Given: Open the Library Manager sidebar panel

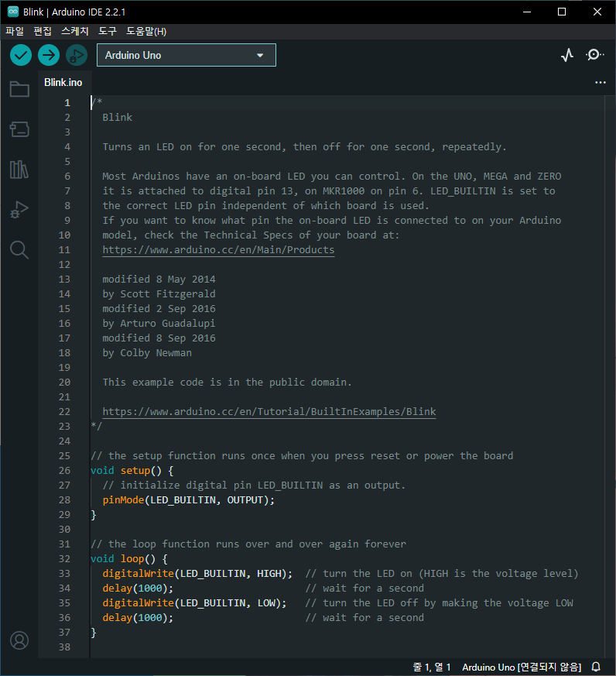Looking at the screenshot, I should click(19, 170).
